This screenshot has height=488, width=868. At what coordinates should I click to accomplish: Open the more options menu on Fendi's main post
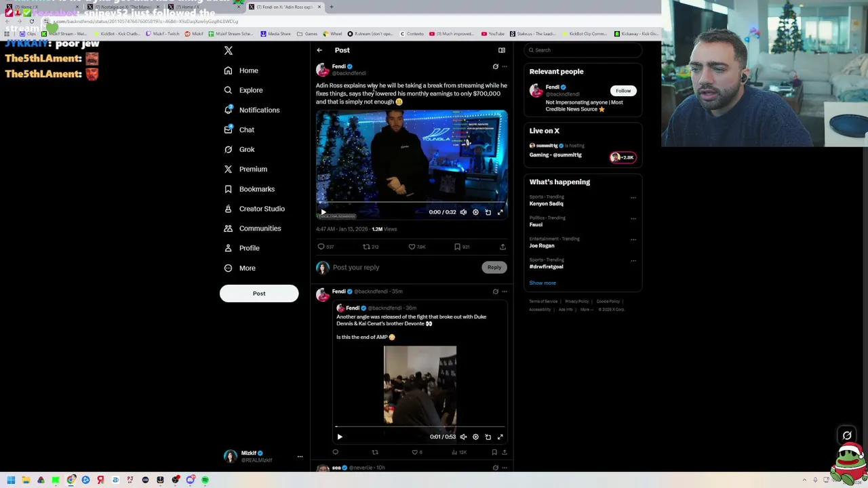(x=504, y=66)
